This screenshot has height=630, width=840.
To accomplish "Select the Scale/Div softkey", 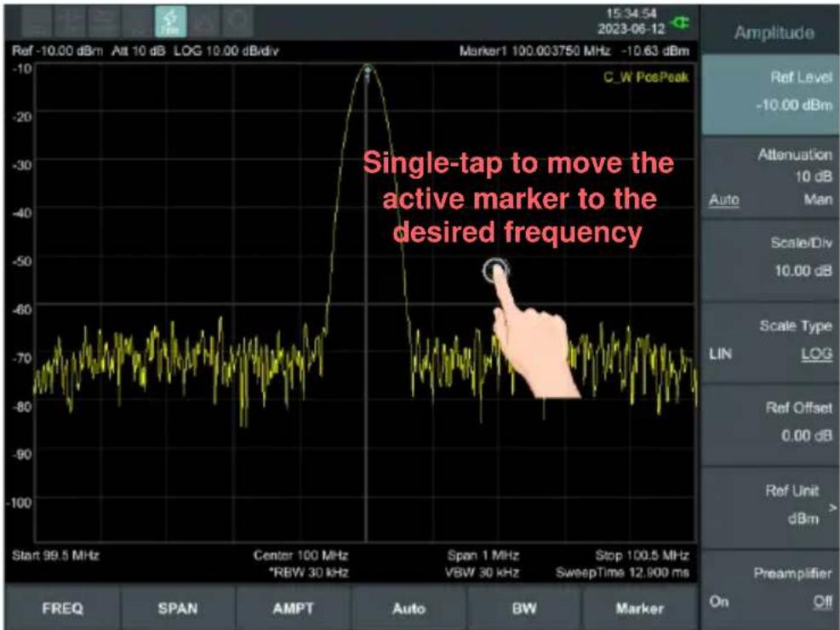I will point(770,260).
